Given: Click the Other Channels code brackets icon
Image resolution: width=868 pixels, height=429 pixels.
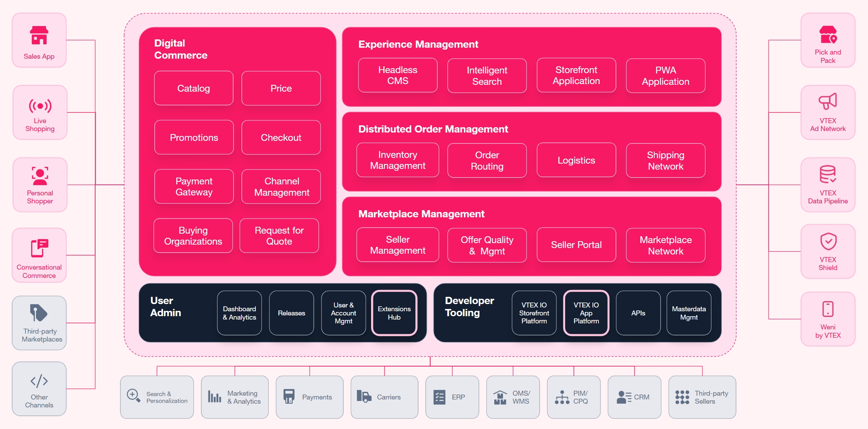Looking at the screenshot, I should [39, 381].
